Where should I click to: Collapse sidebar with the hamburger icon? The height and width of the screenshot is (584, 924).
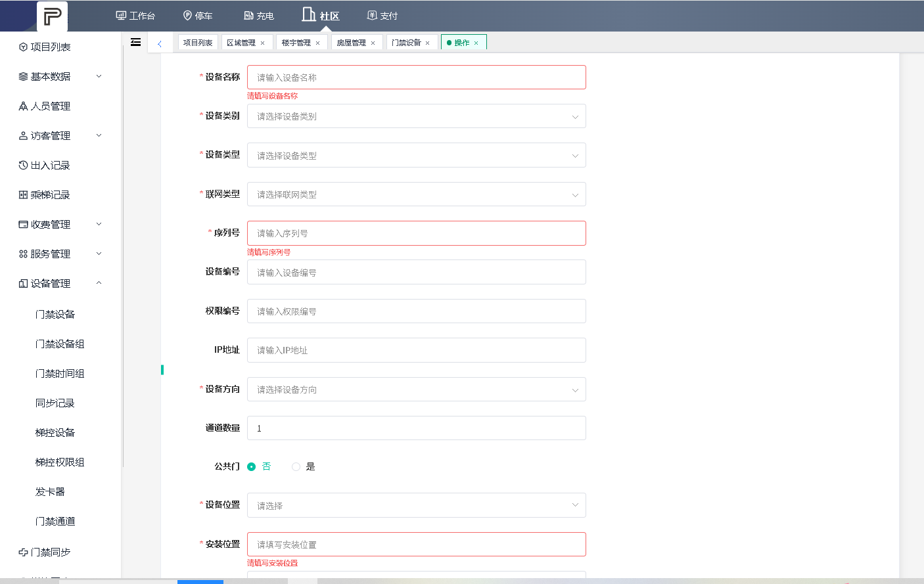[136, 42]
